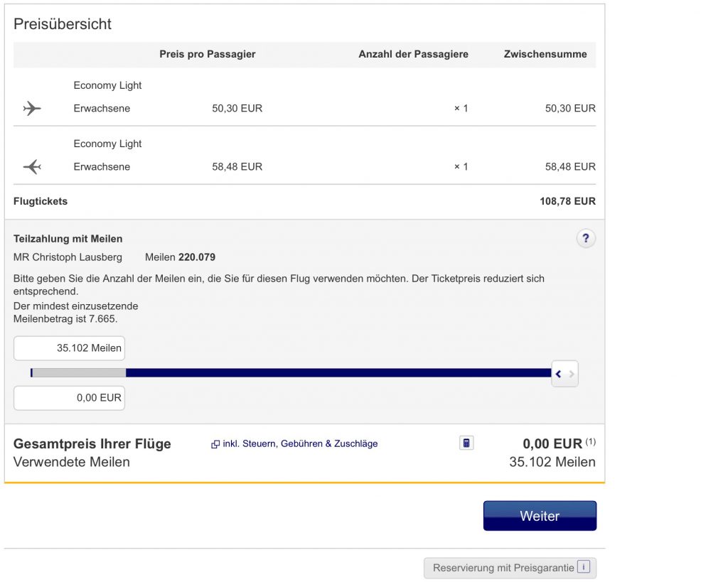Click the departure flight airplane icon
The width and height of the screenshot is (728, 582).
31,108
